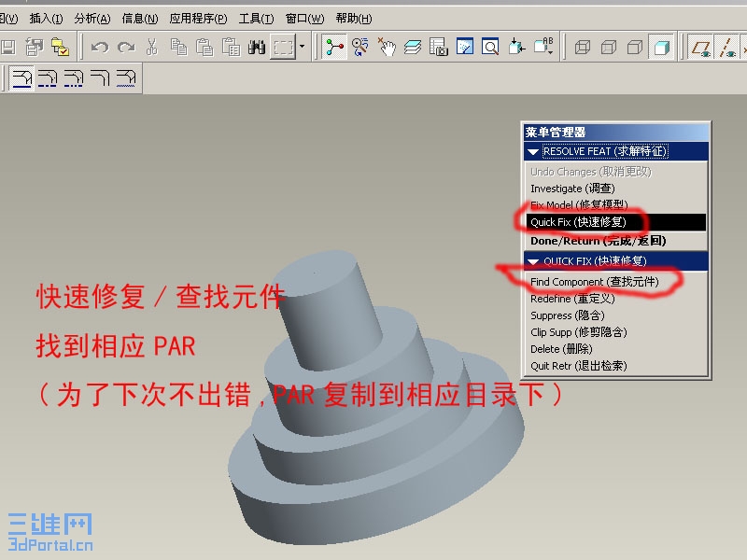747x560 pixels.
Task: Click the Cut scissors icon
Action: [x=152, y=47]
